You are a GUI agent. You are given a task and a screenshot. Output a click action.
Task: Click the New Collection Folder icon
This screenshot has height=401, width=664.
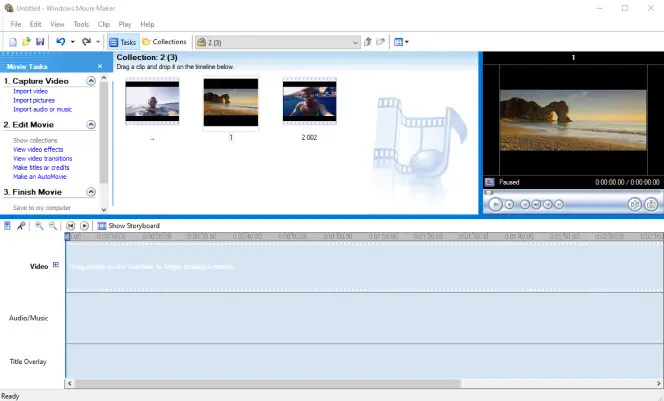pos(381,41)
